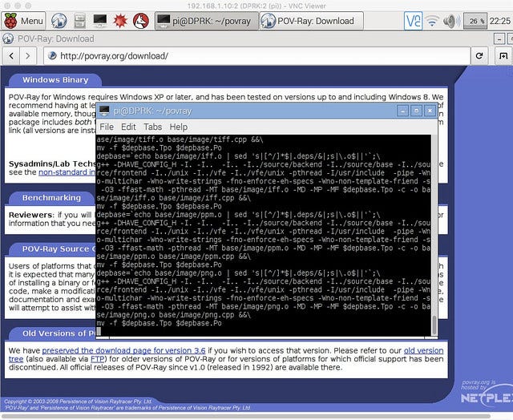This screenshot has width=513, height=420.
Task: Click the 22:25 clock
Action: [x=500, y=21]
